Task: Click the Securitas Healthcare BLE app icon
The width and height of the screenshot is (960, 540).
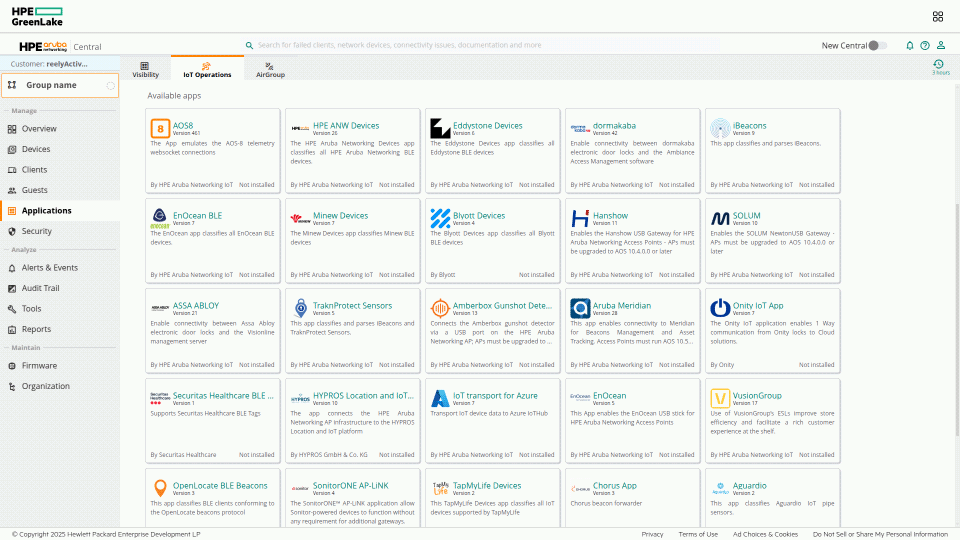Action: 160,398
